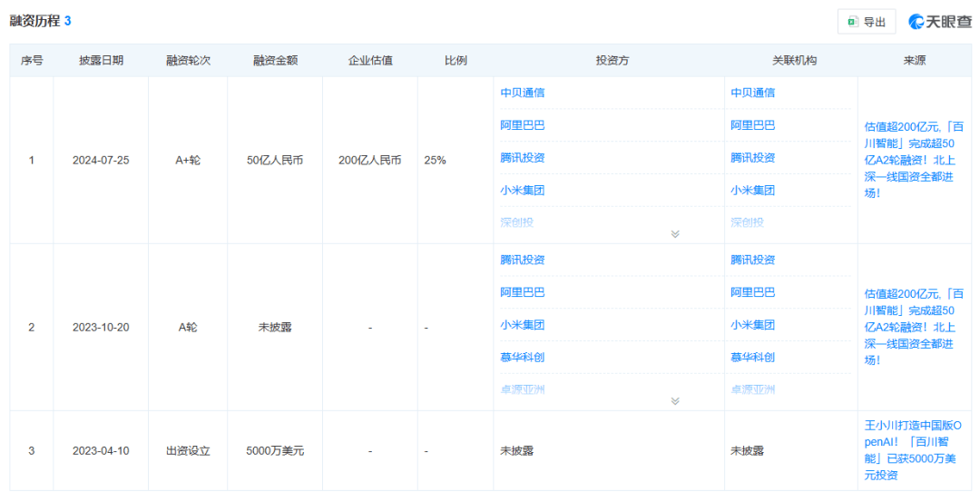
Task: Click 小米集团 investor in the A轮 row
Action: pyautogui.click(x=523, y=325)
